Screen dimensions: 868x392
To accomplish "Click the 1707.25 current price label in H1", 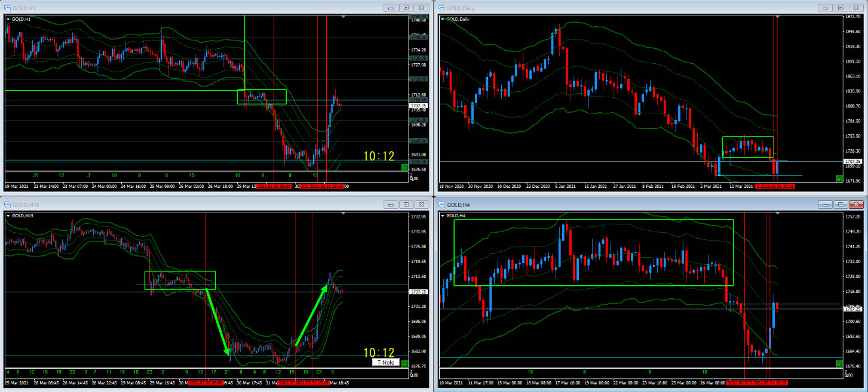I will [418, 106].
